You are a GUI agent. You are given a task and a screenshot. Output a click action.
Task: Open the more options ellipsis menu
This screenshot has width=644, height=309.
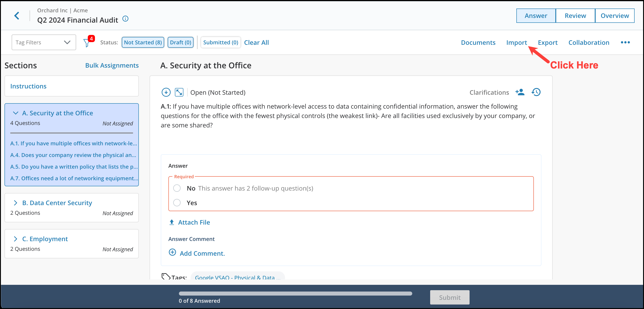625,43
